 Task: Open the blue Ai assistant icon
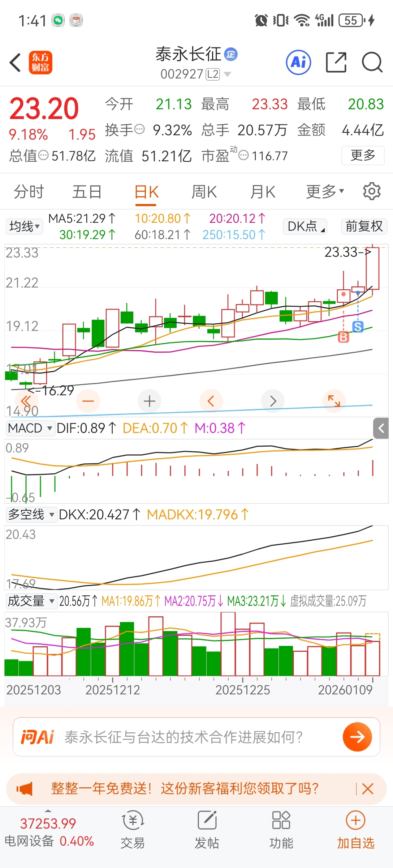[298, 63]
